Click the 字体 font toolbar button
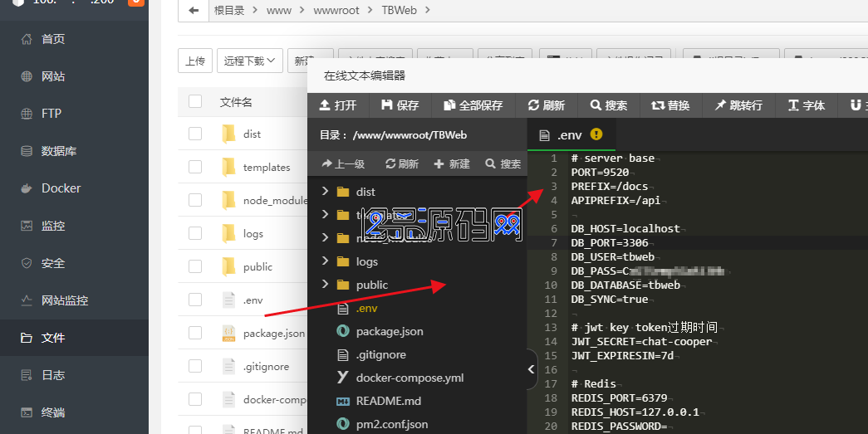This screenshot has width=868, height=434. pos(807,105)
